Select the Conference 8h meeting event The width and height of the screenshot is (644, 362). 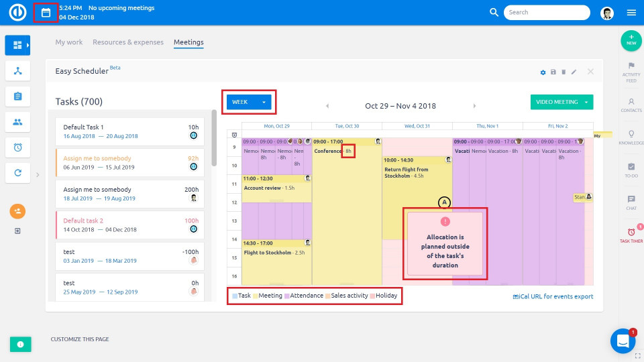pyautogui.click(x=347, y=211)
